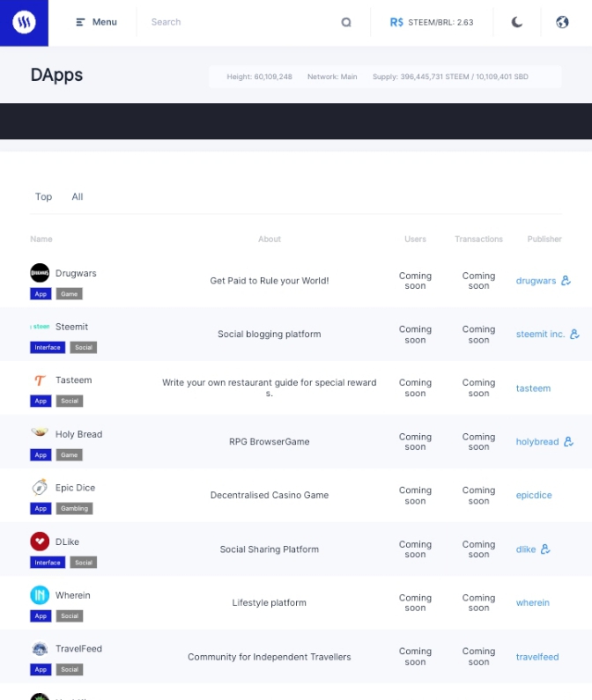Click 'Get Paid to Rule your World!' description
The width and height of the screenshot is (592, 700).
click(x=270, y=281)
